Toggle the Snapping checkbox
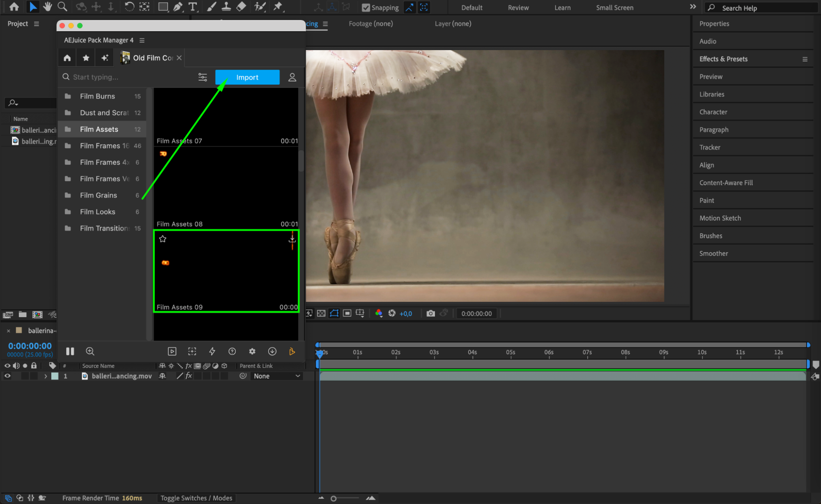Image resolution: width=821 pixels, height=504 pixels. tap(366, 8)
